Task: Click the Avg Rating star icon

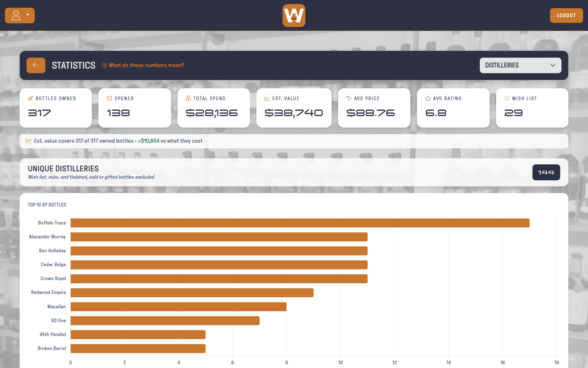Action: pyautogui.click(x=428, y=99)
